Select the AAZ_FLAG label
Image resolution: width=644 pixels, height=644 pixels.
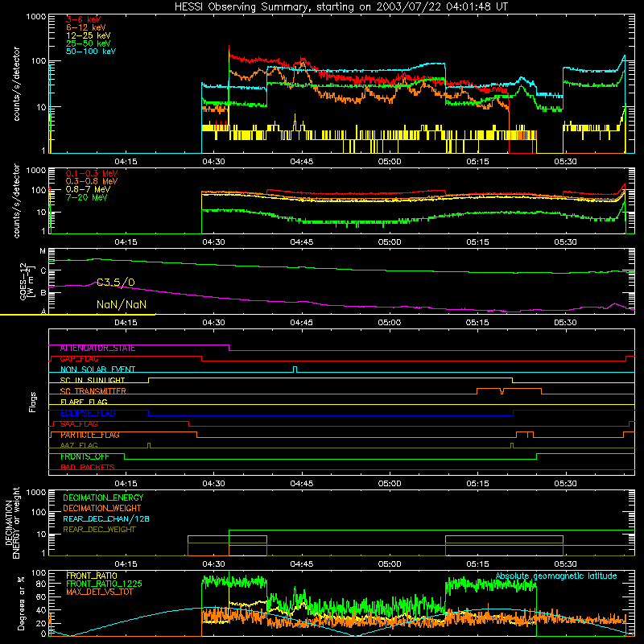[x=79, y=446]
